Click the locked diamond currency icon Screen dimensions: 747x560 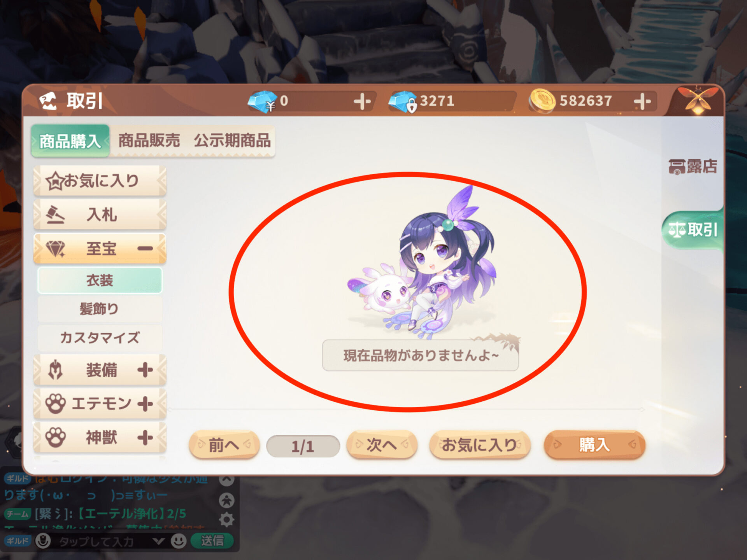point(403,101)
